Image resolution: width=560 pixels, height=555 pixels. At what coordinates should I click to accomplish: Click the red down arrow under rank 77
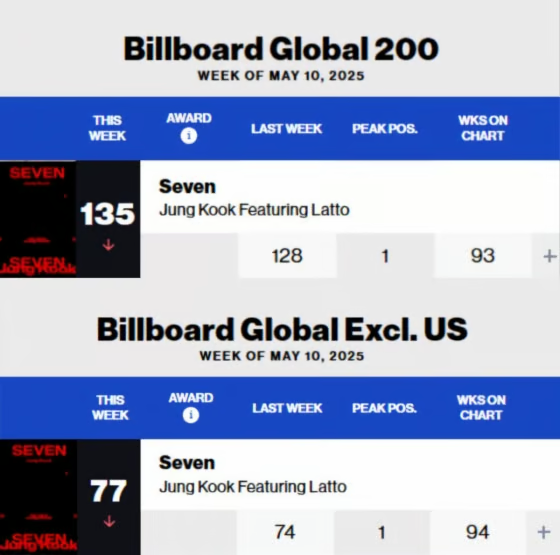tap(109, 521)
